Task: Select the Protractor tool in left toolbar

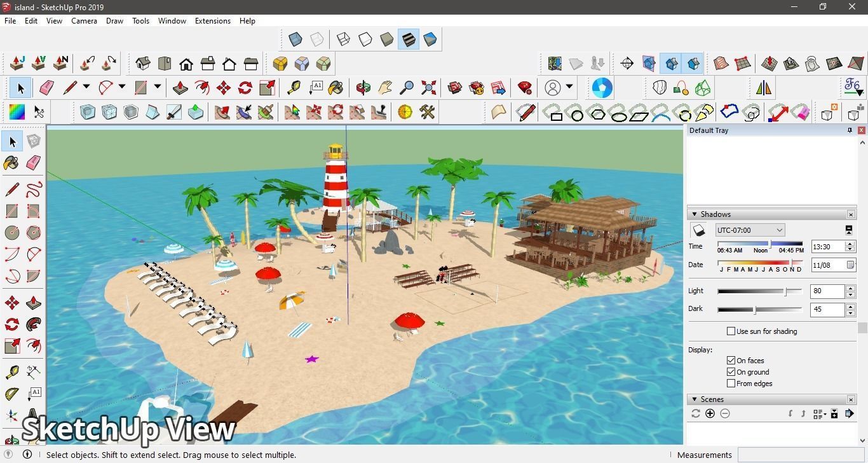Action: [12, 394]
